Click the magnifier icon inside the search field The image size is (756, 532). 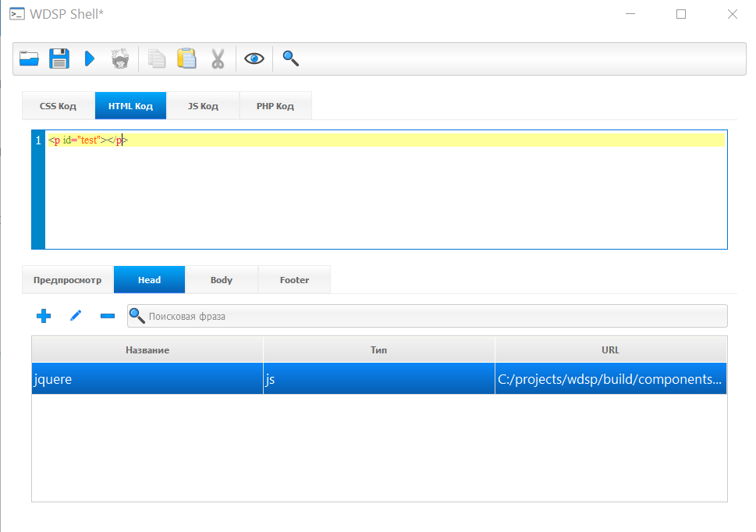click(137, 316)
